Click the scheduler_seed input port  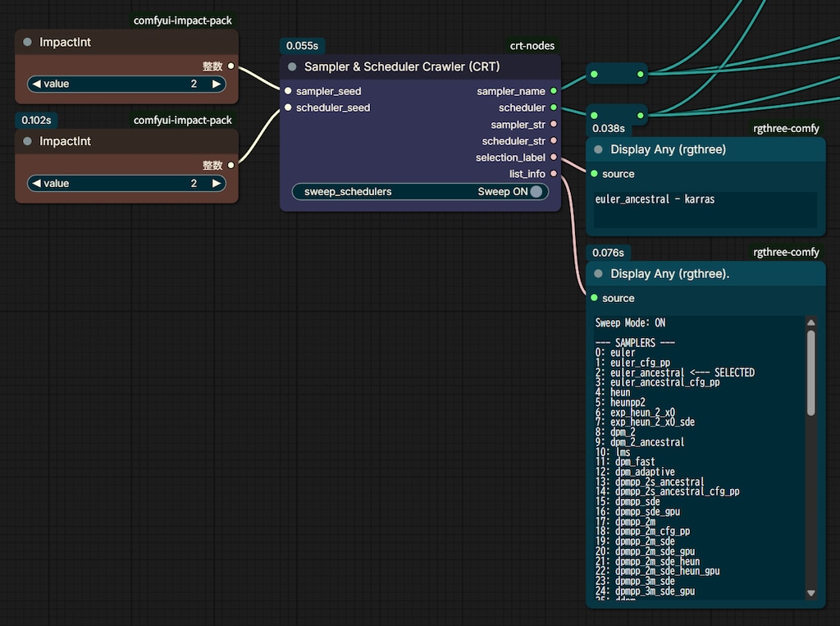point(288,107)
